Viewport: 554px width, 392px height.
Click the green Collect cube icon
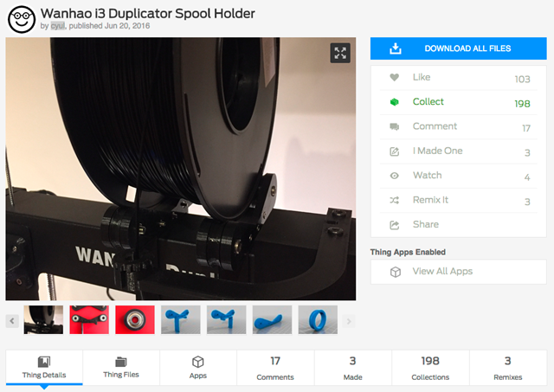click(395, 102)
